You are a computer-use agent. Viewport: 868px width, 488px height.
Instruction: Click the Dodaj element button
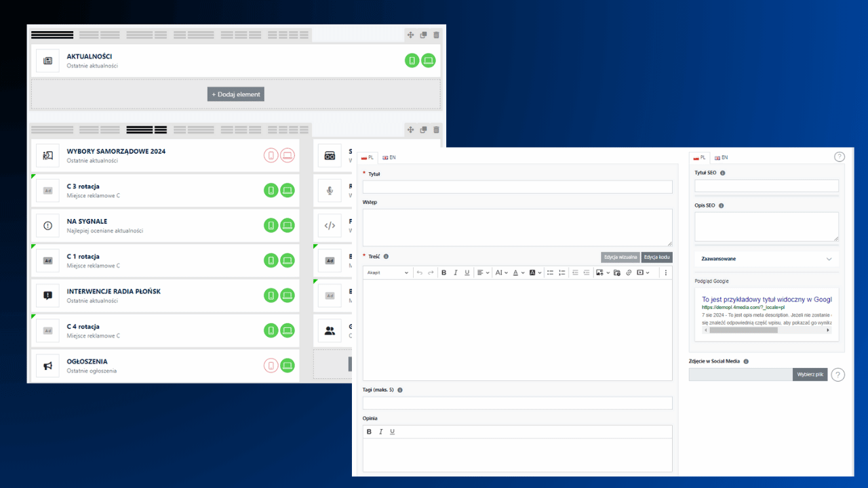tap(235, 94)
